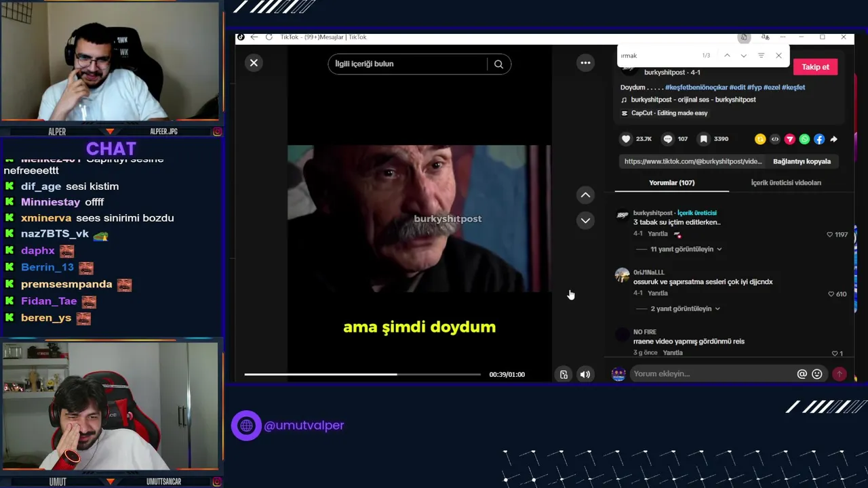868x488 pixels.
Task: Seek on the video progress bar
Action: [362, 374]
